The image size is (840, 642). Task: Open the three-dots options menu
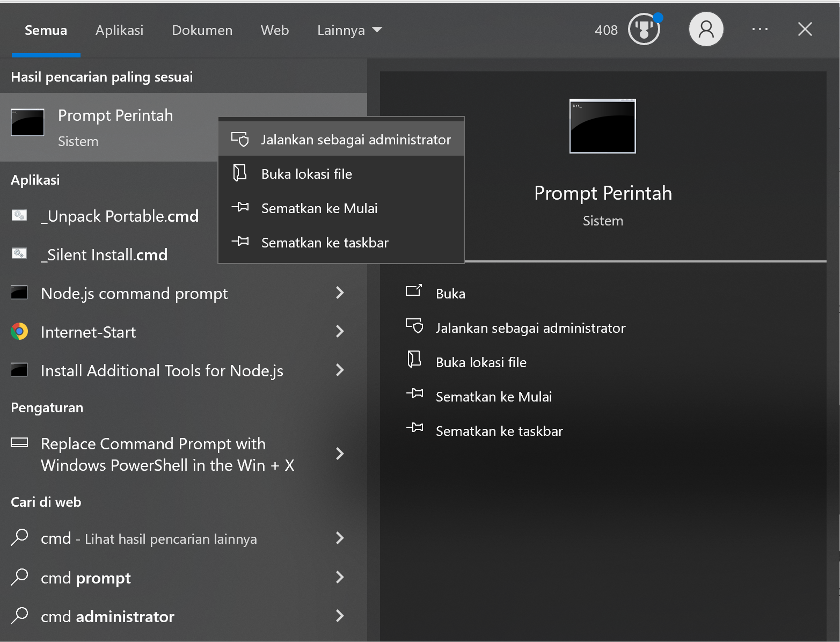click(759, 29)
